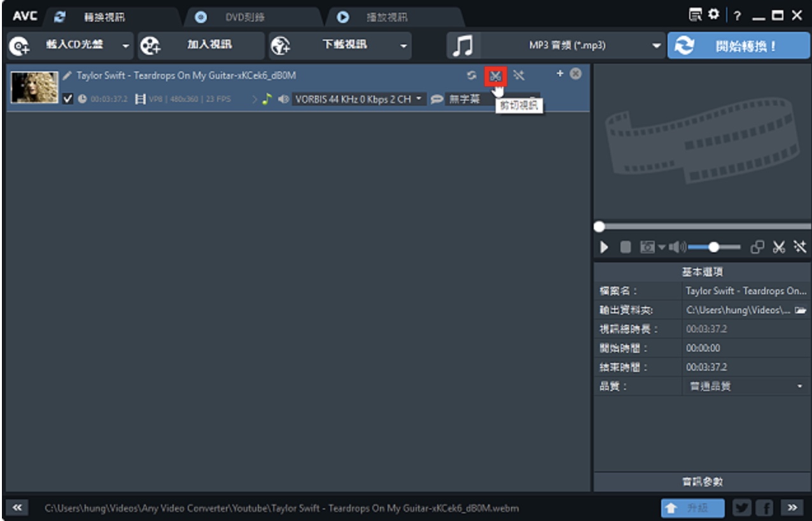Expand the 音訊參數 section
This screenshot has width=812, height=521.
[x=702, y=482]
